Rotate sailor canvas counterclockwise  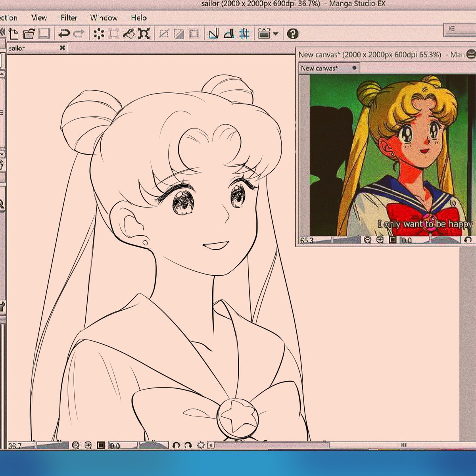click(x=176, y=445)
